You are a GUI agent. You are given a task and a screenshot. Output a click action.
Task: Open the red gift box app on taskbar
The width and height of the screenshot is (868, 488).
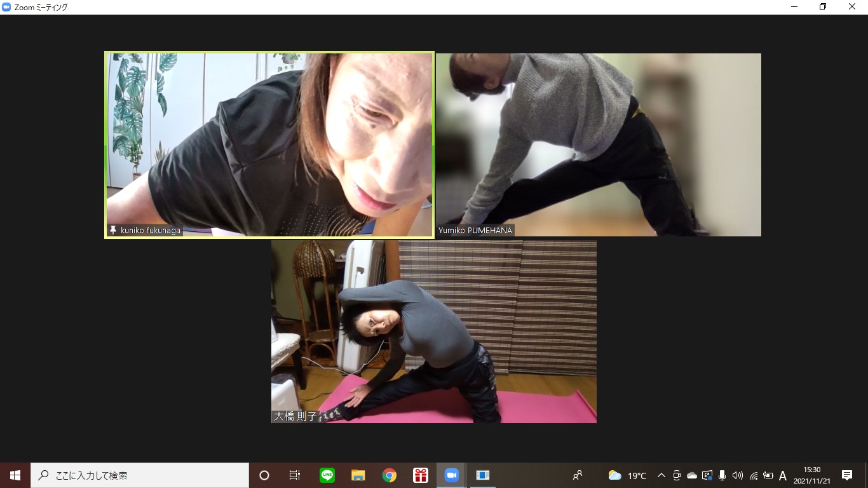421,475
